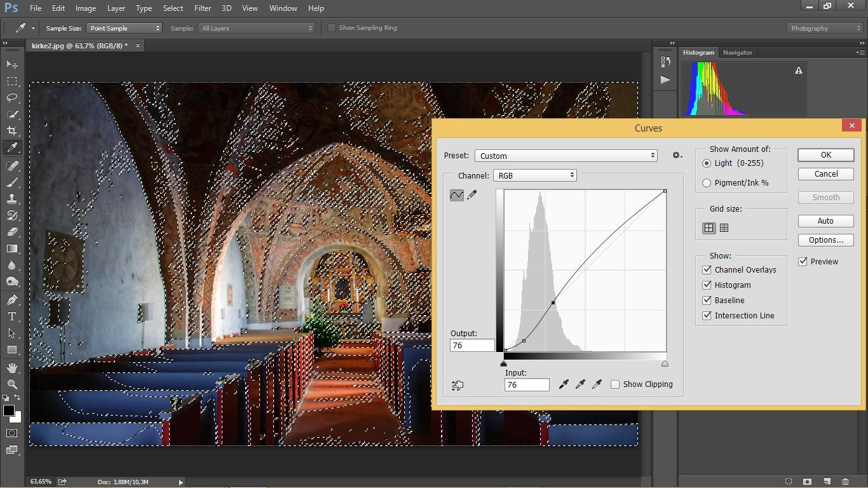Click the draw-curve pencil icon in Curves

[x=472, y=195]
